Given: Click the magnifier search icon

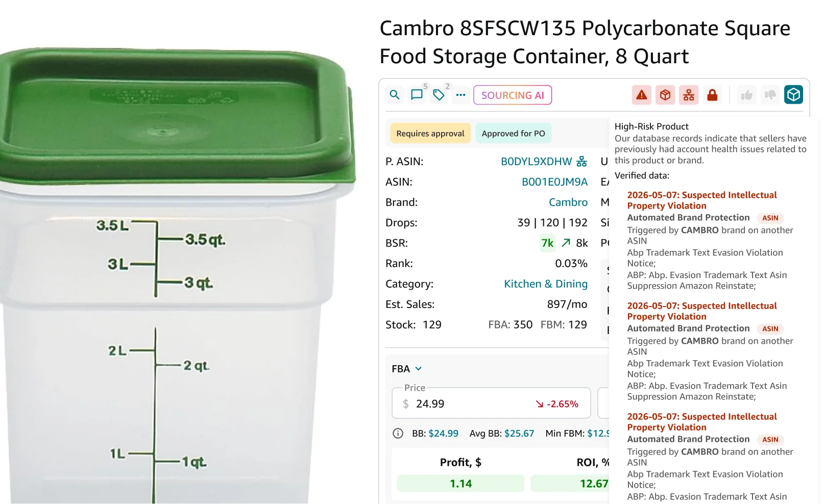Looking at the screenshot, I should pyautogui.click(x=394, y=95).
